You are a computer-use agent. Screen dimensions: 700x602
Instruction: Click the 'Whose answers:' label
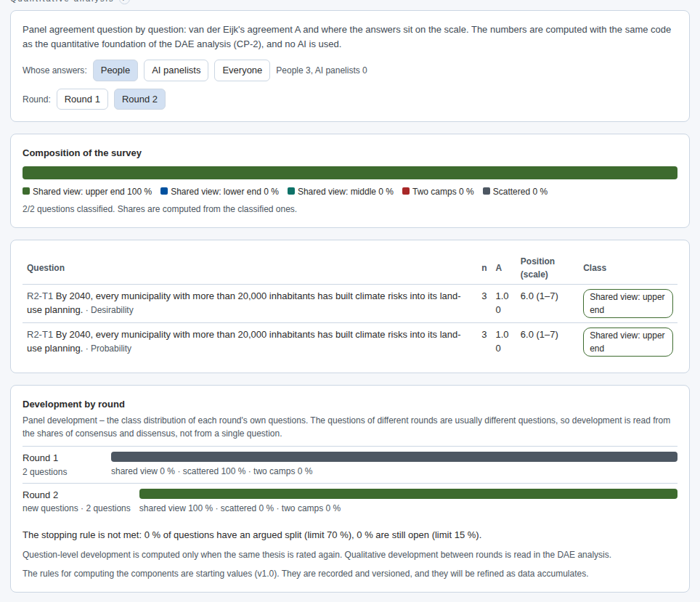tap(54, 70)
